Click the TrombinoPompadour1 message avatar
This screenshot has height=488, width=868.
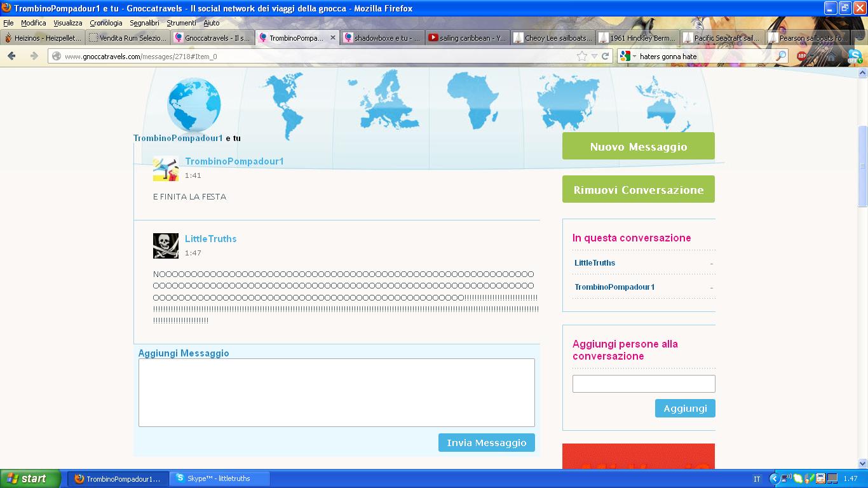166,169
